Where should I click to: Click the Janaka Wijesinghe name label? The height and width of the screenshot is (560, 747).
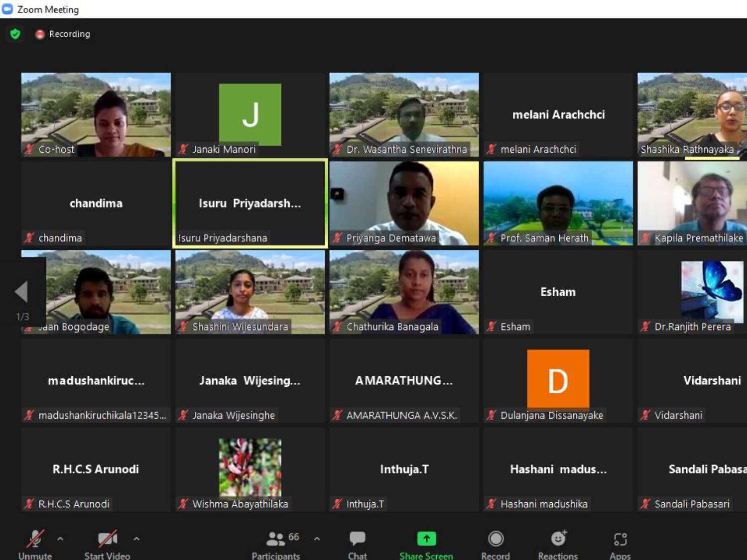click(234, 415)
